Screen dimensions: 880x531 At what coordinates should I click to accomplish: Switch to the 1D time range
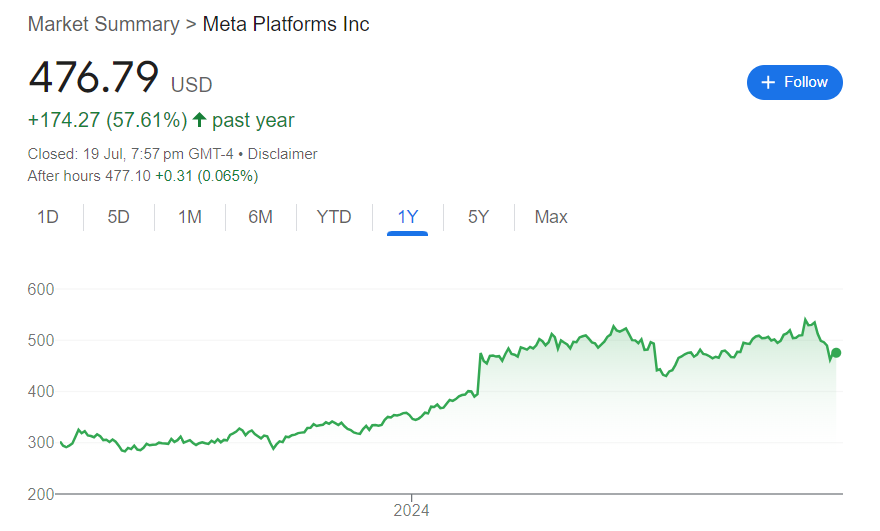click(48, 217)
